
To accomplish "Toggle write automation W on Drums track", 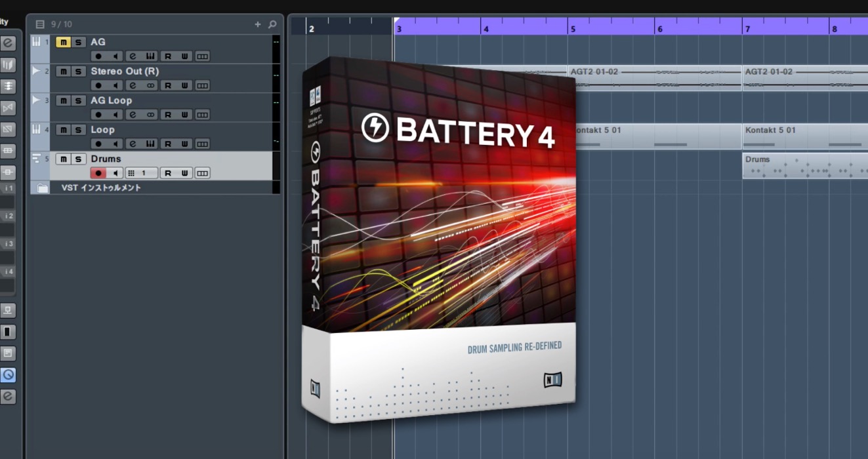I will (x=185, y=173).
